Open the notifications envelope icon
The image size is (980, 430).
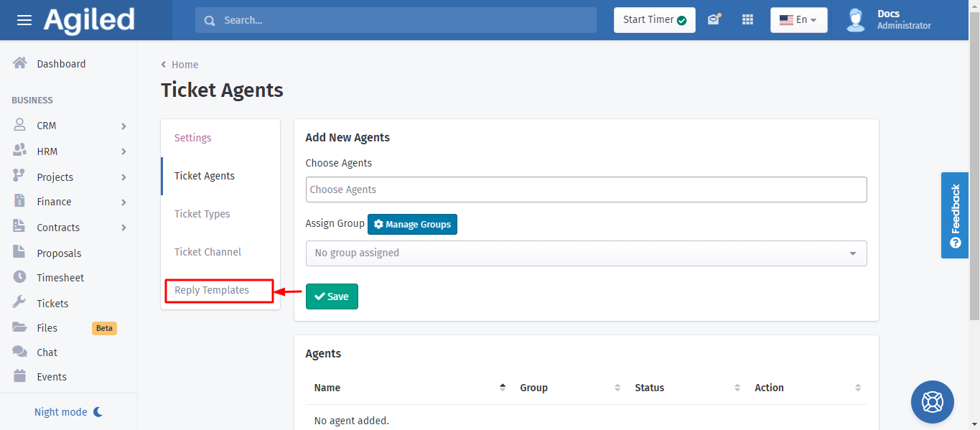tap(713, 20)
